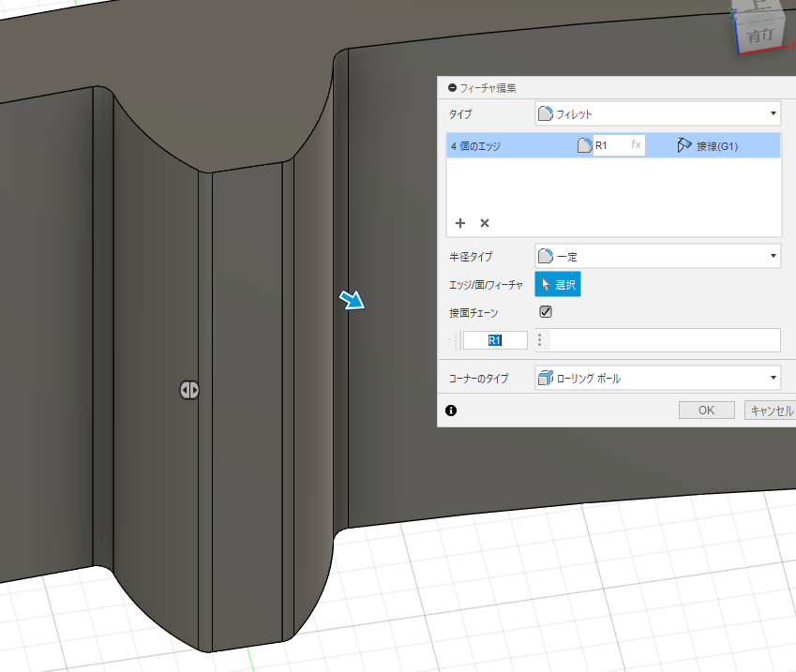Click the R1 radius field in edge row
The image size is (796, 672).
tap(609, 145)
